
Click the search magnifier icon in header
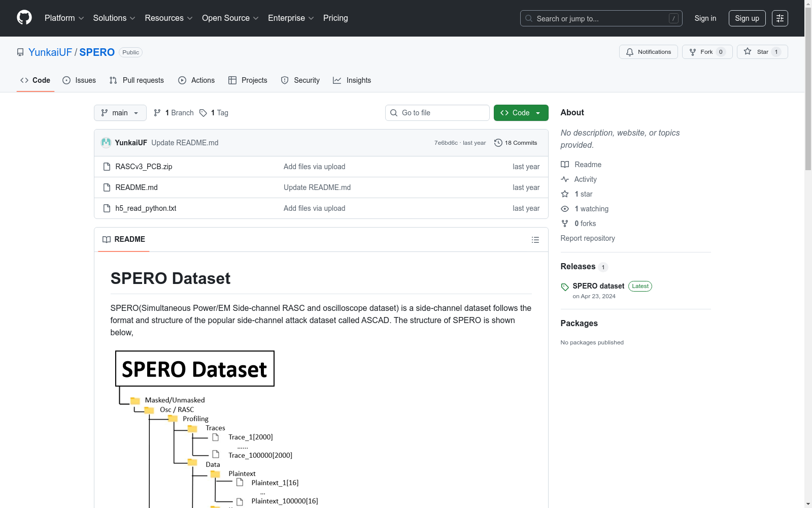point(529,18)
